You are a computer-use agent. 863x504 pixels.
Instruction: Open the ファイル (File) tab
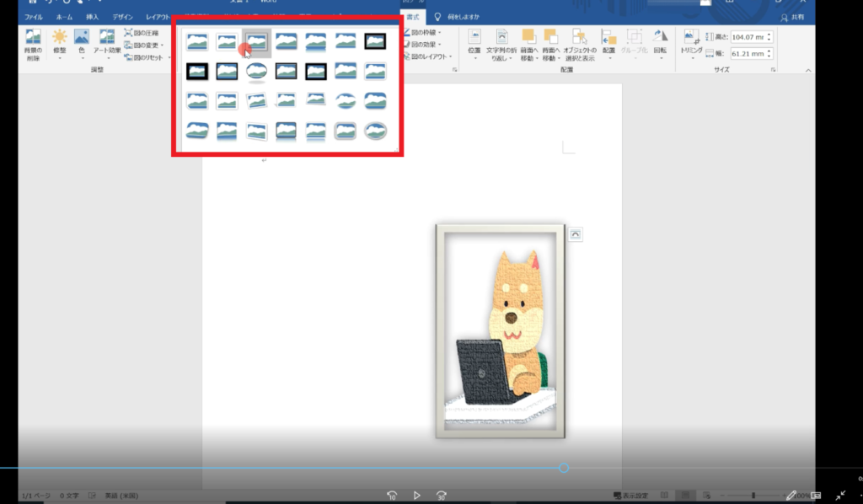click(x=34, y=17)
